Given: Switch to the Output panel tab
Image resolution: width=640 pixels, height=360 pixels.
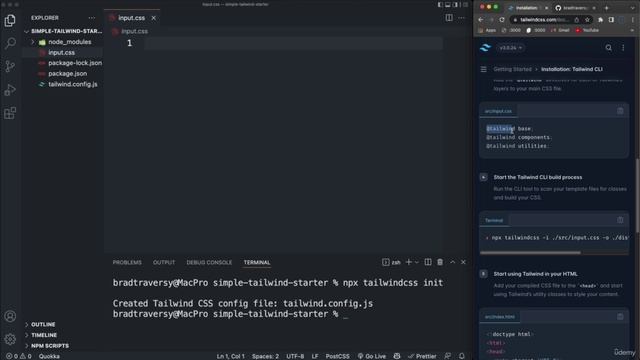Looking at the screenshot, I should point(164,262).
